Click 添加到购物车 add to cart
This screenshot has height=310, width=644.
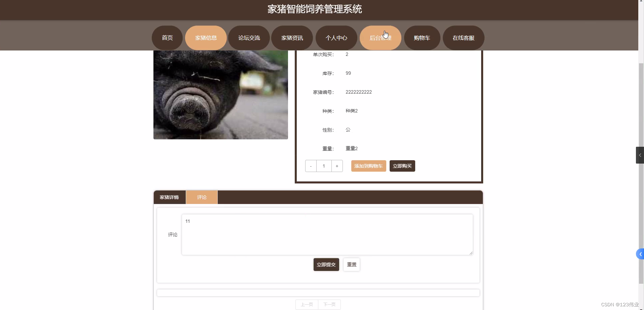click(x=368, y=166)
